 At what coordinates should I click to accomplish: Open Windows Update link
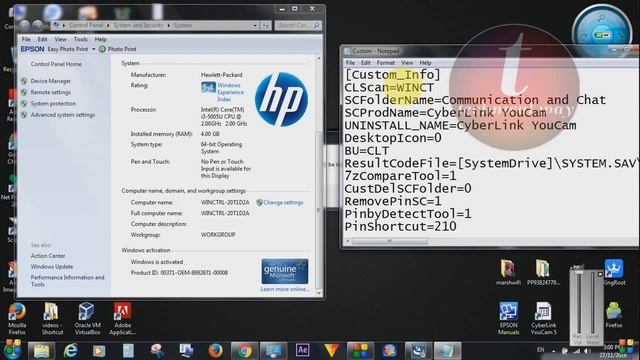[52, 267]
